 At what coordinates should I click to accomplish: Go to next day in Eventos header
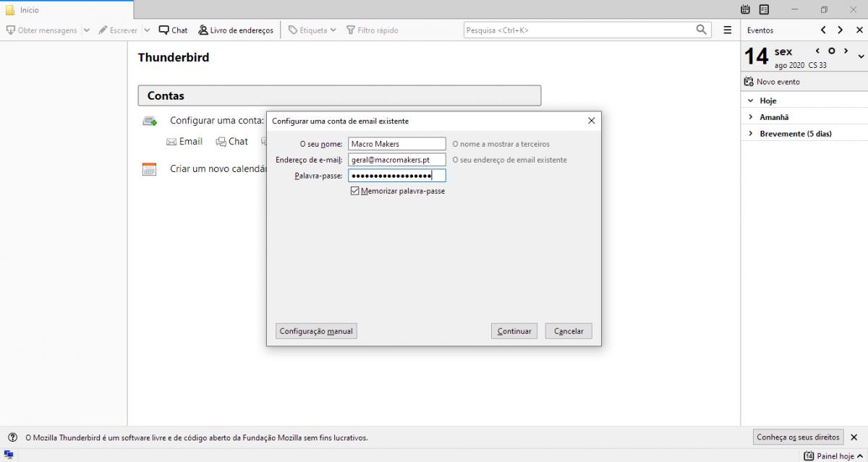(840, 30)
